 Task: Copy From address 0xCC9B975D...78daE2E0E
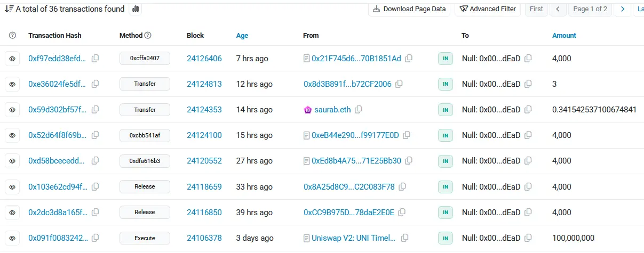(402, 213)
